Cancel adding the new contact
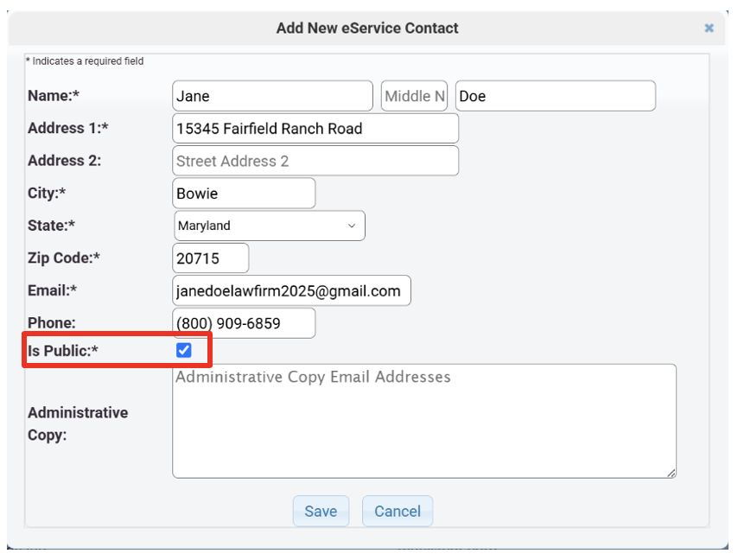Screen dimensions: 738x560 click(397, 511)
